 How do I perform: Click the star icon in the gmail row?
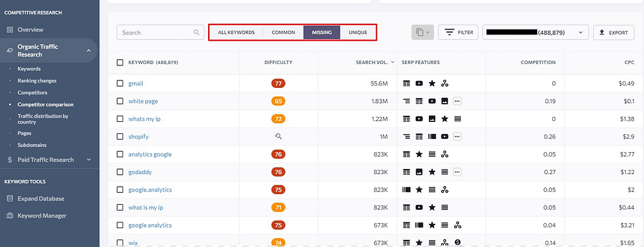[431, 84]
